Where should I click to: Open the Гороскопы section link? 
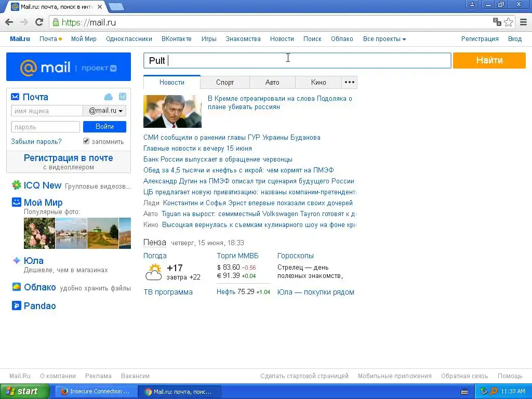(x=296, y=256)
